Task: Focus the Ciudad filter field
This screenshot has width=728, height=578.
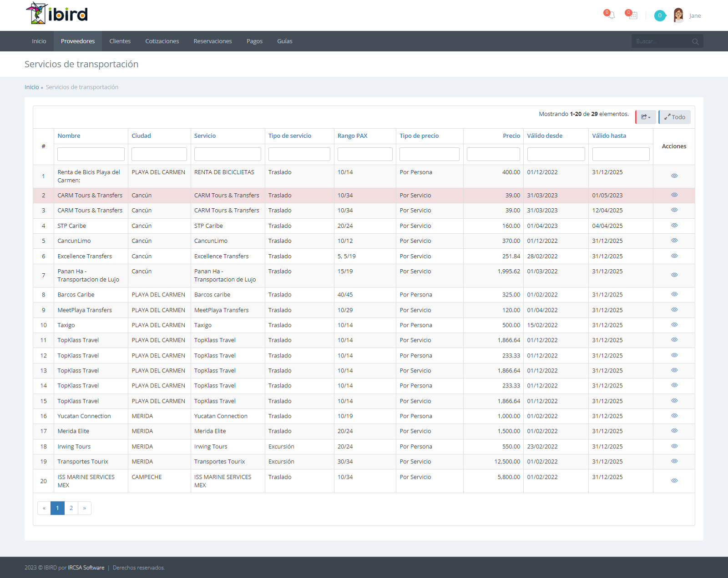Action: click(159, 154)
